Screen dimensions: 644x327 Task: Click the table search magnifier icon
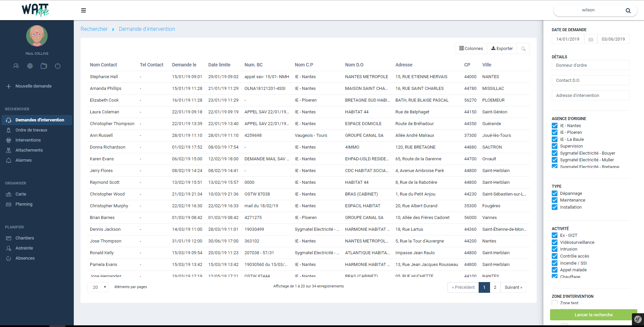click(523, 49)
